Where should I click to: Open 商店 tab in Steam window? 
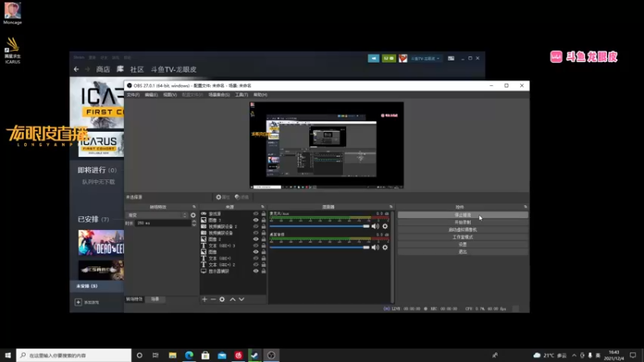click(x=103, y=69)
